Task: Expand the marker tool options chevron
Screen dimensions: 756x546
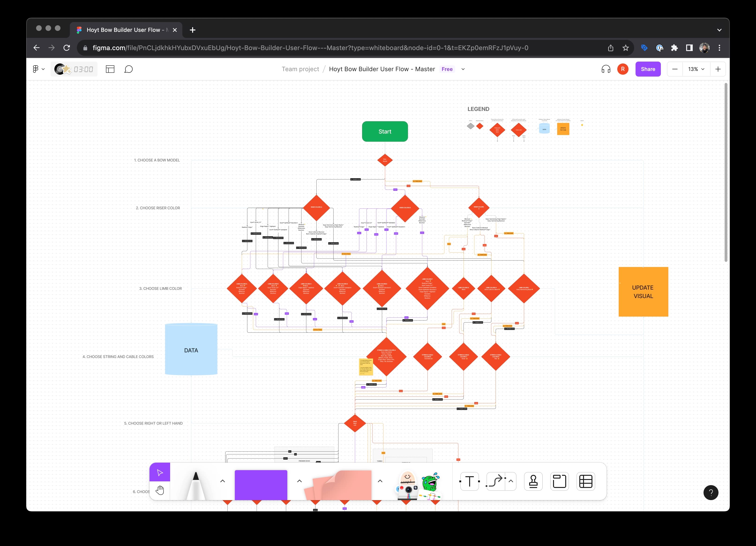Action: pos(223,481)
